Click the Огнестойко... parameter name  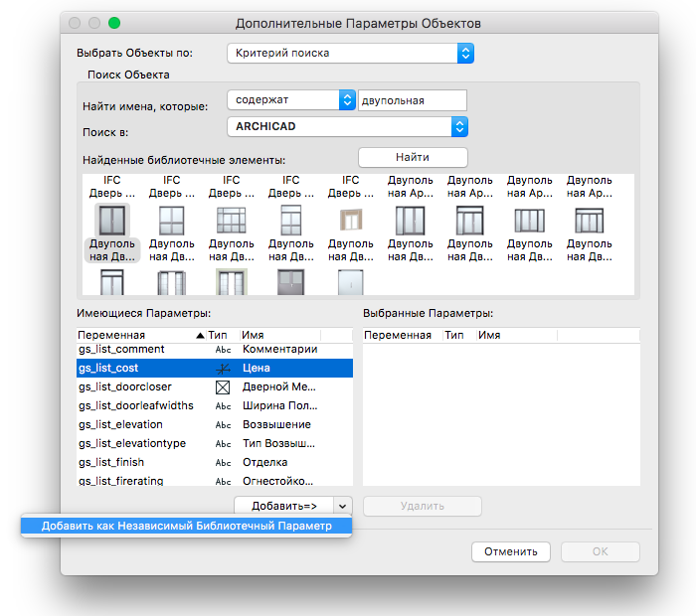(x=277, y=481)
